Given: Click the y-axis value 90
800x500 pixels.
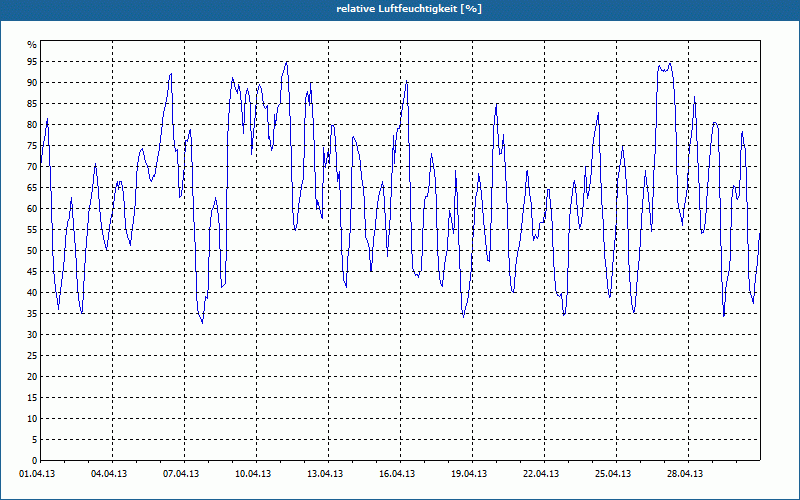Looking at the screenshot, I should [x=32, y=83].
